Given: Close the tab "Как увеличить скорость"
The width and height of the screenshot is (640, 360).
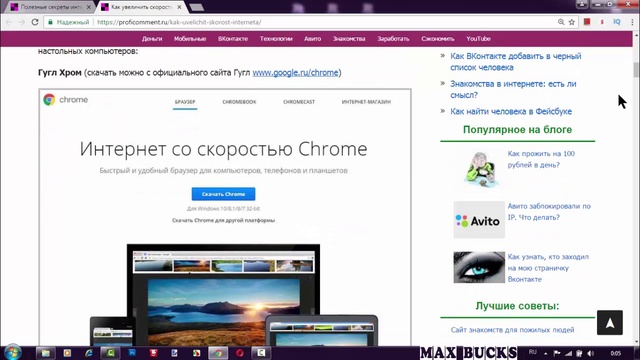Looking at the screenshot, I should 179,7.
